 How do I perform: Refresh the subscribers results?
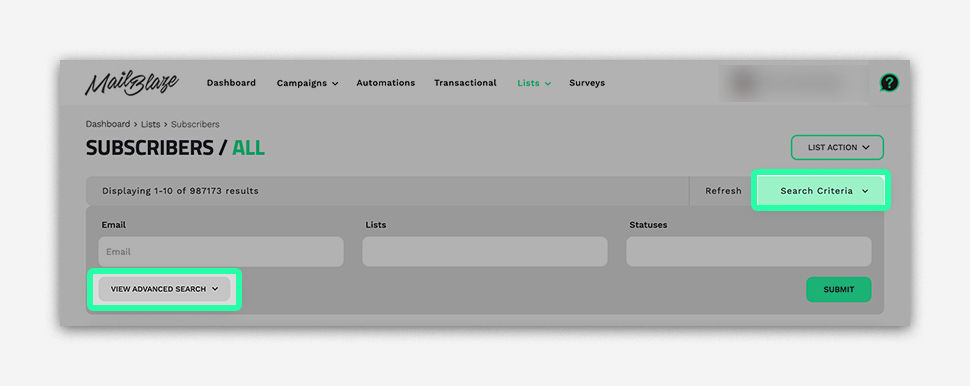[x=723, y=191]
